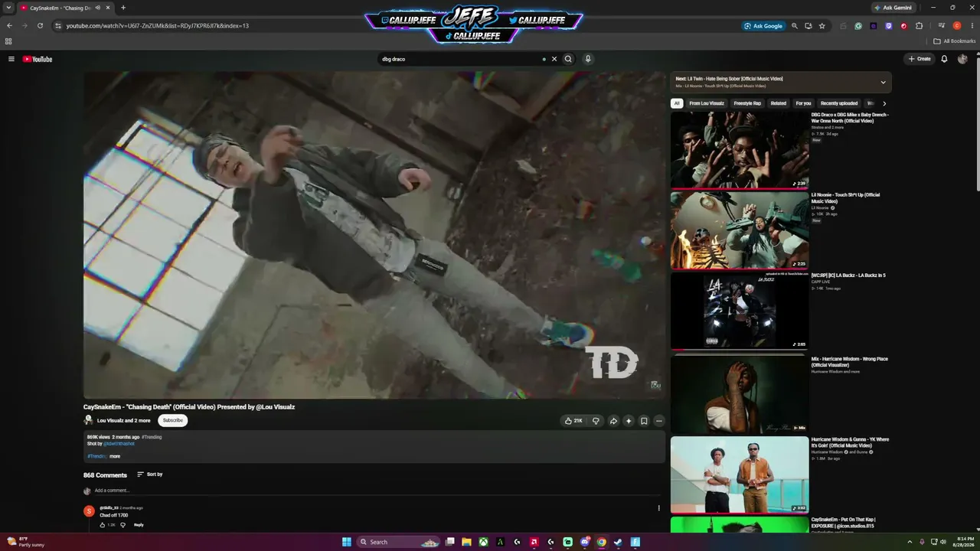Open the Chrome apps grid shortcut
The image size is (980, 551).
(8, 41)
